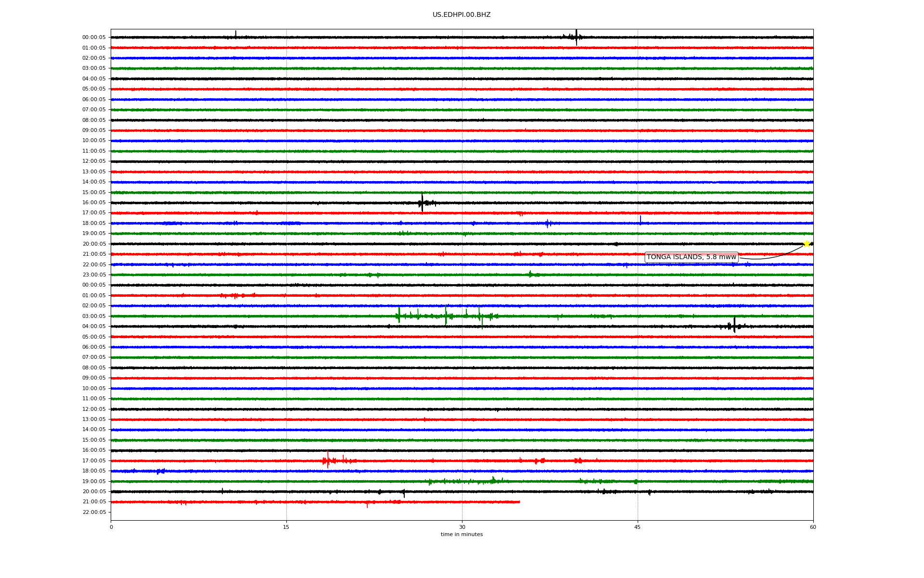Click the 'time in minutes' axis label
The width and height of the screenshot is (924, 578).
coord(461,535)
